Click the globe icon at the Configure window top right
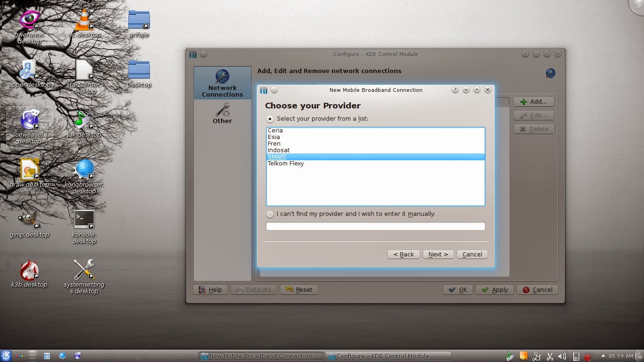This screenshot has height=362, width=644. coord(550,73)
